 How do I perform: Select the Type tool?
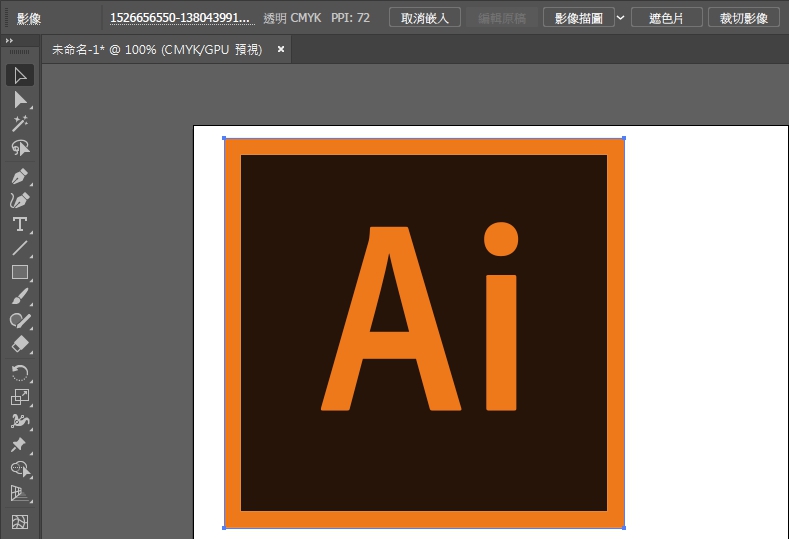coord(20,224)
